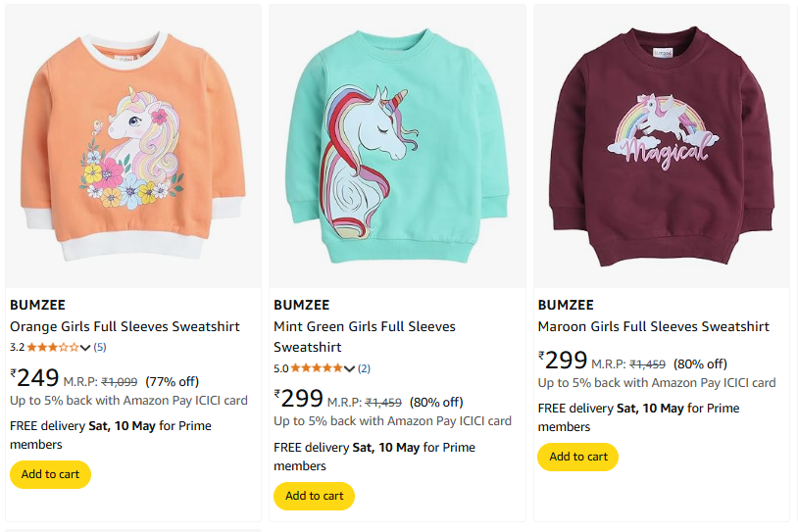Expand the rating chevron next to 5.0 stars
This screenshot has height=532, width=798.
(x=349, y=368)
